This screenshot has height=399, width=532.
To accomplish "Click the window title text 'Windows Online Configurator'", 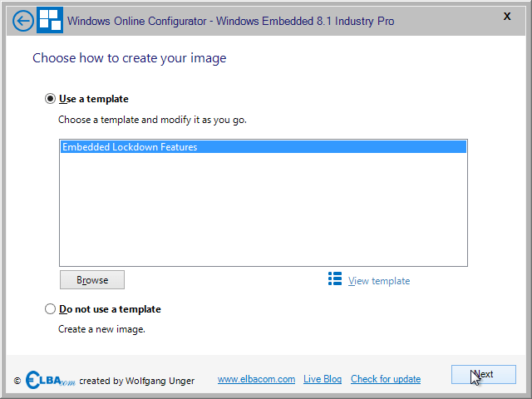I will (136, 21).
